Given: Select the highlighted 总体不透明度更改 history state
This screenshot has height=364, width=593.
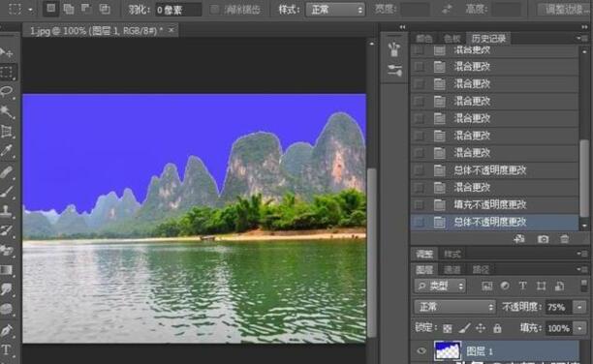Looking at the screenshot, I should (494, 223).
